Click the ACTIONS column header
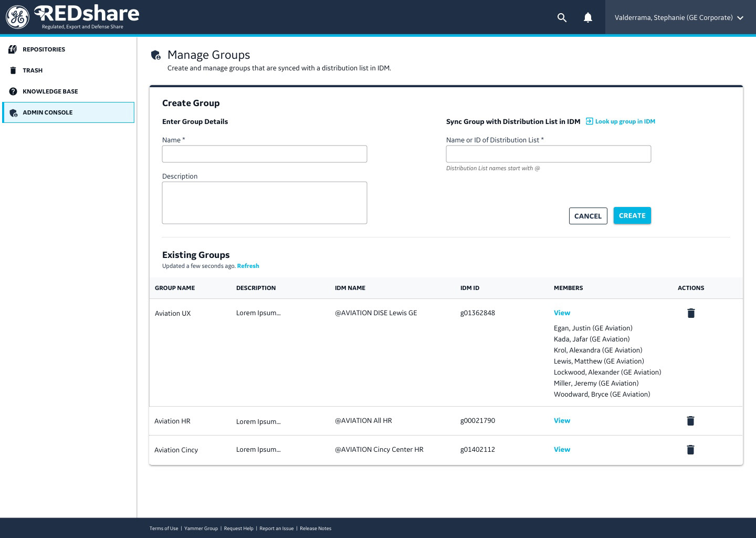Screen dimensions: 756x538 [691, 288]
